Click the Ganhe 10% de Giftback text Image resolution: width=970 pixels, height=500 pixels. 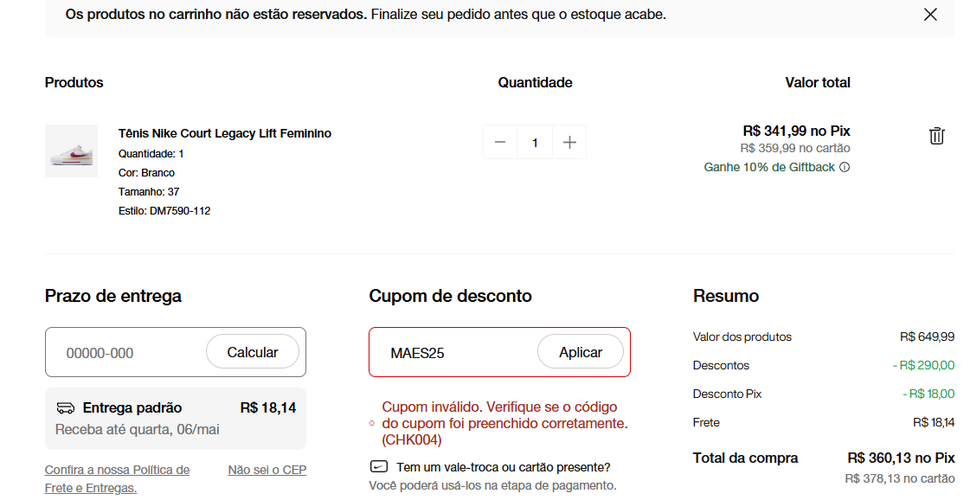click(x=770, y=167)
